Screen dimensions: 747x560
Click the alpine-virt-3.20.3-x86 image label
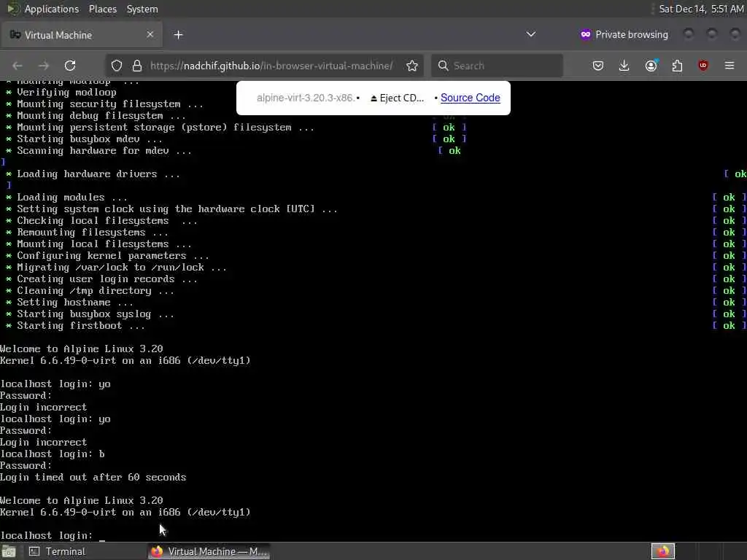coord(306,98)
